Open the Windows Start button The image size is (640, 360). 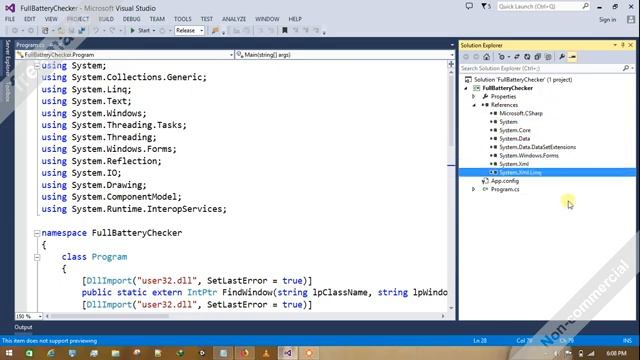coord(9,353)
